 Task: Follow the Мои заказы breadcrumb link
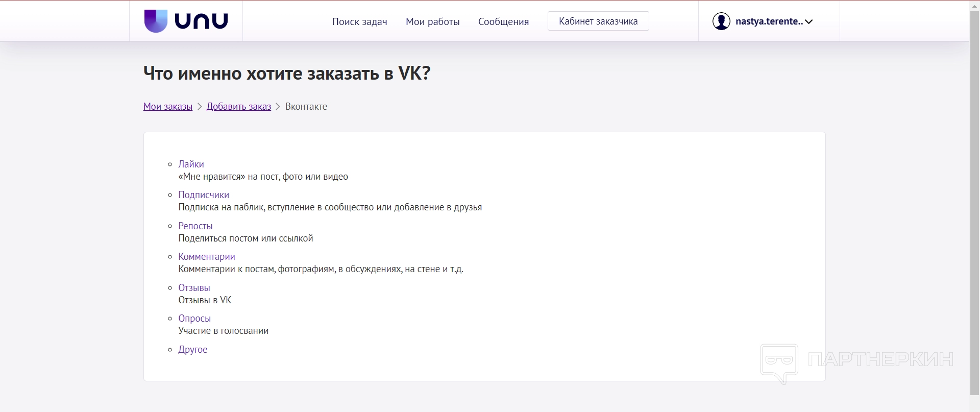tap(168, 106)
